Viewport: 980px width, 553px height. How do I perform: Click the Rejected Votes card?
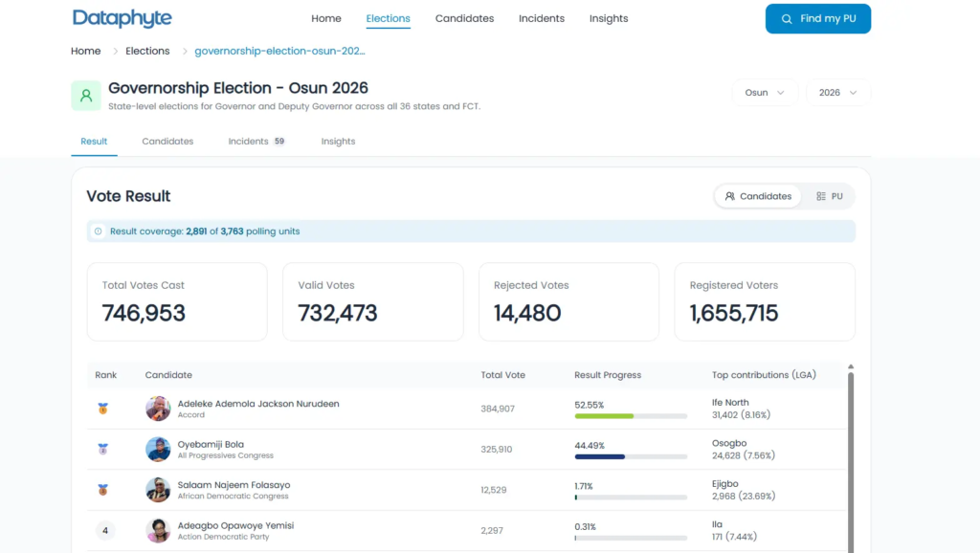click(x=568, y=301)
